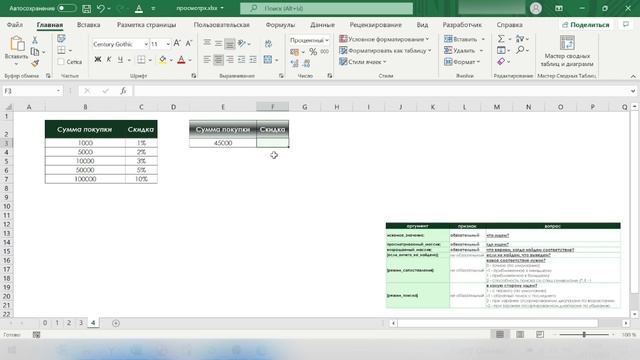Click the search box in title bar
Screen dimensions: 640x360
(326, 8)
